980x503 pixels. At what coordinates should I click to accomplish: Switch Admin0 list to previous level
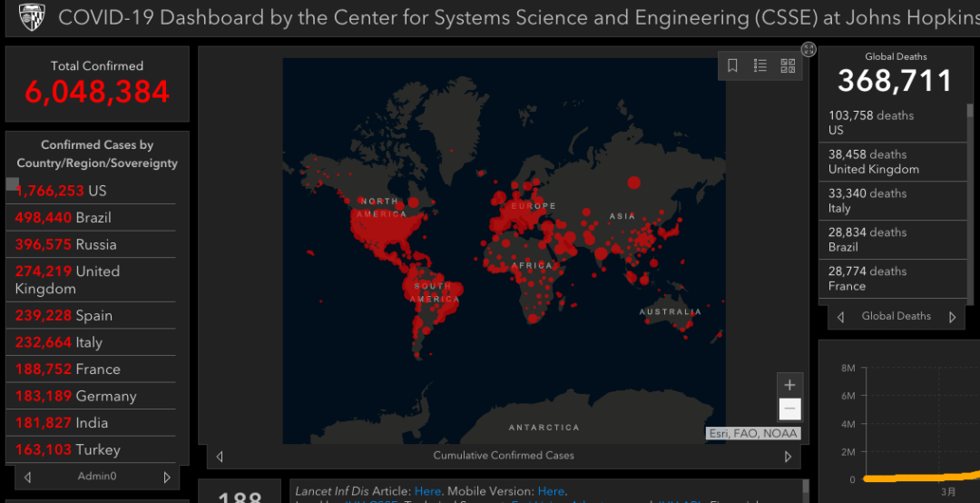pyautogui.click(x=27, y=478)
